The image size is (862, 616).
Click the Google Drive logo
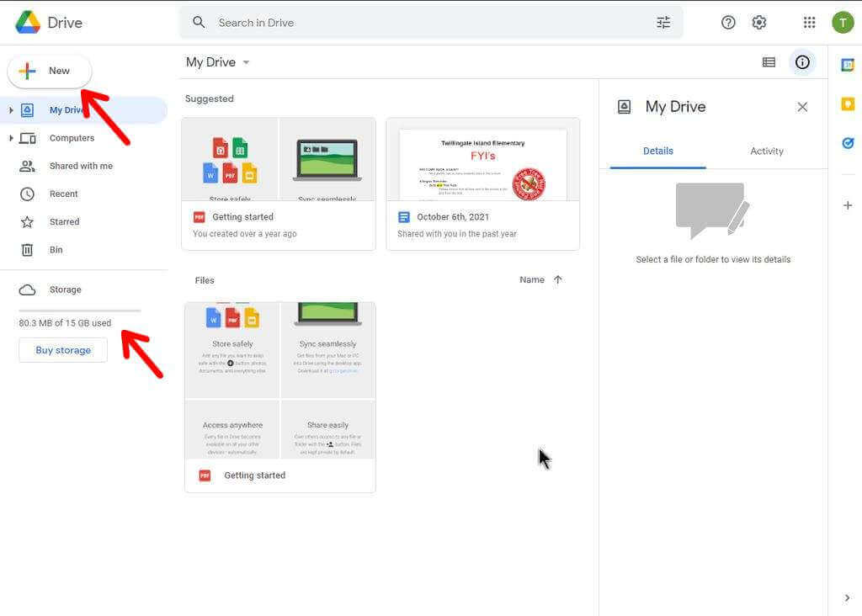[x=28, y=23]
